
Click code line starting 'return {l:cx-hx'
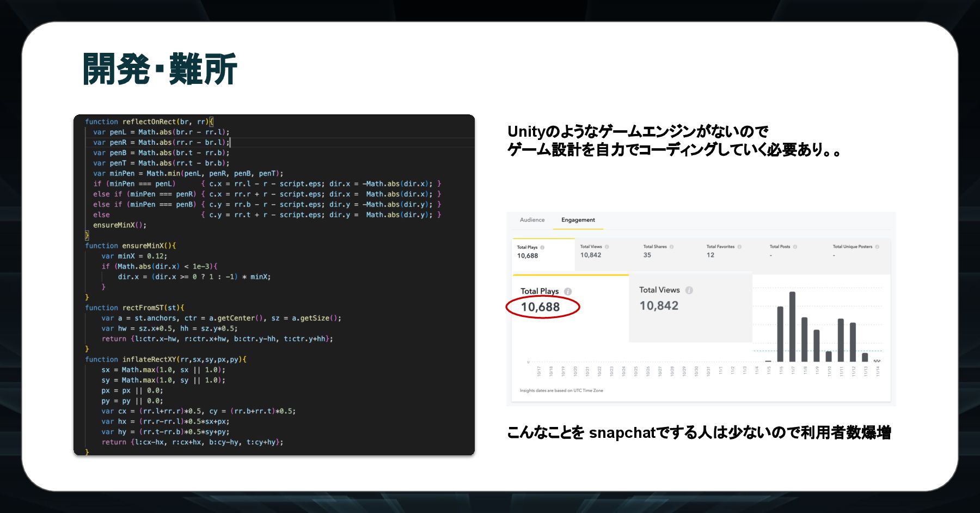pos(192,442)
